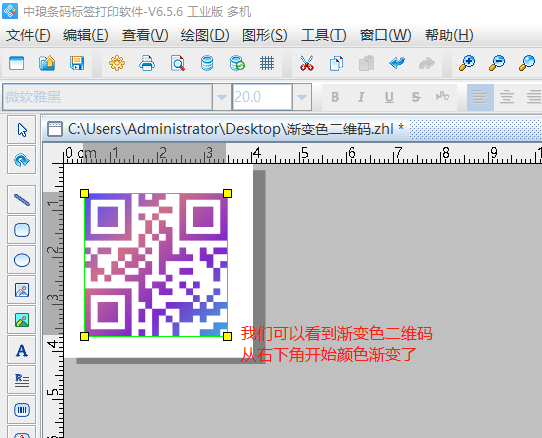542x438 pixels.
Task: Open the 帮助(H) menu
Action: pyautogui.click(x=449, y=35)
